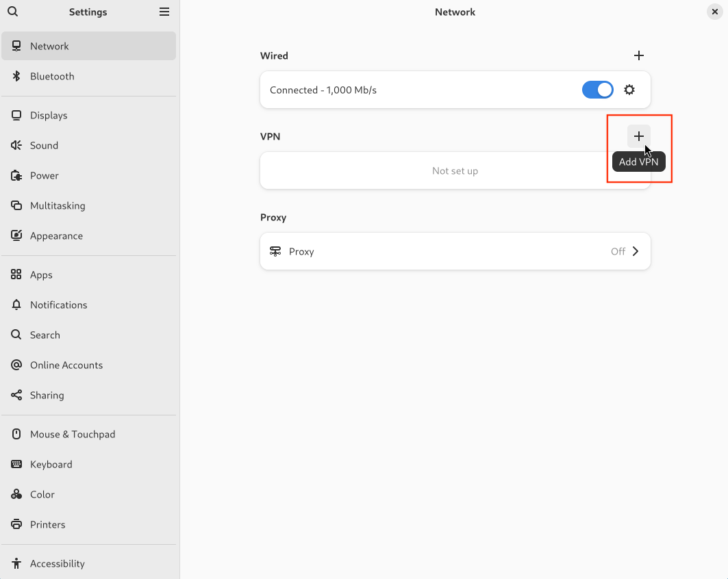Click the Printers sidebar icon
728x579 pixels.
[16, 524]
